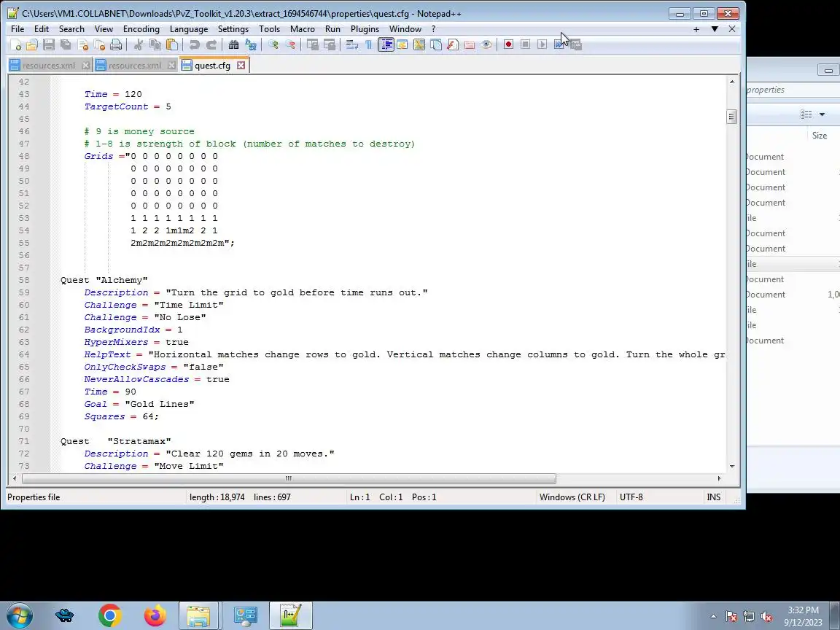
Task: Open the File menu
Action: pos(17,29)
